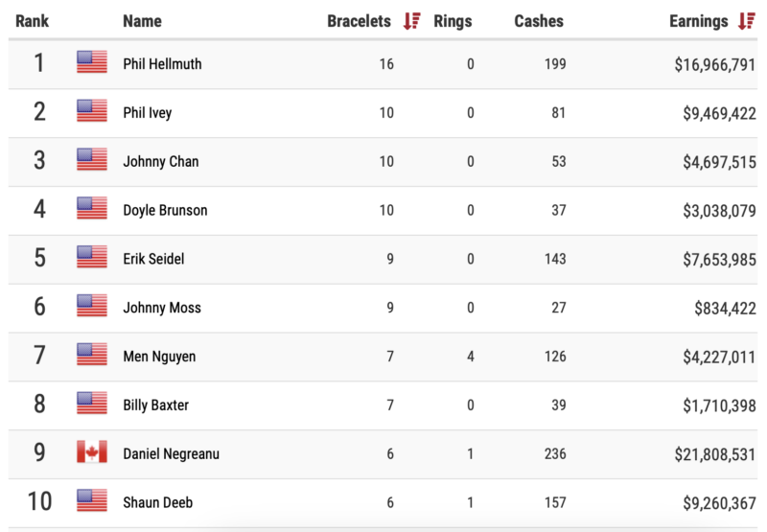This screenshot has height=532, width=767.
Task: Click Phil Hellmuth's bracelet count of 16
Action: (385, 64)
